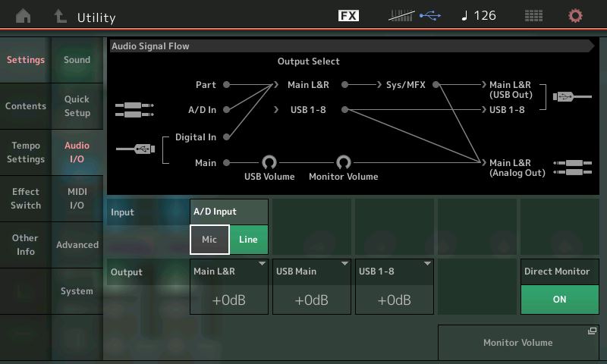Open the Live Set grid icon
Image resolution: width=607 pixels, height=364 pixels.
coord(533,15)
